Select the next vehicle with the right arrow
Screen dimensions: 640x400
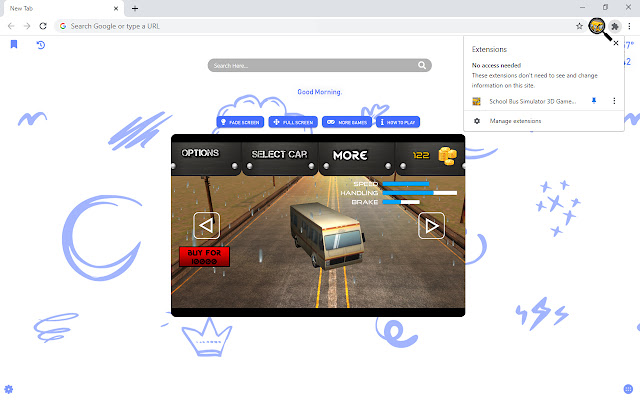[x=431, y=226]
